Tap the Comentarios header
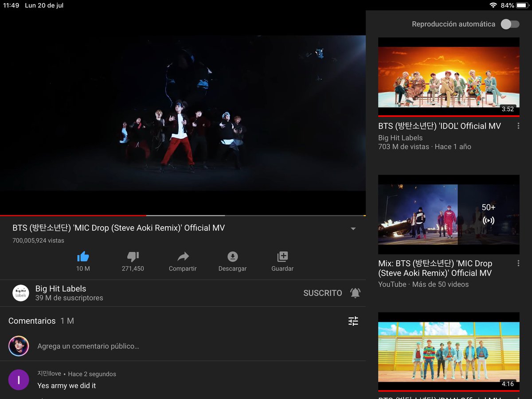 point(32,321)
